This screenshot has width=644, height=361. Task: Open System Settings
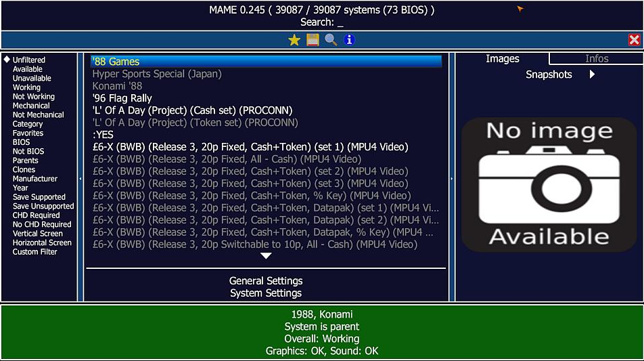[266, 293]
